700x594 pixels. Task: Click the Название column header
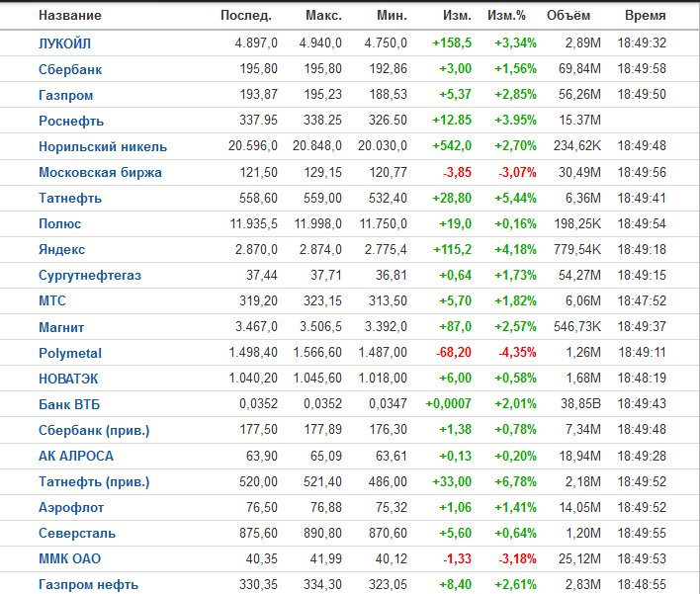70,15
